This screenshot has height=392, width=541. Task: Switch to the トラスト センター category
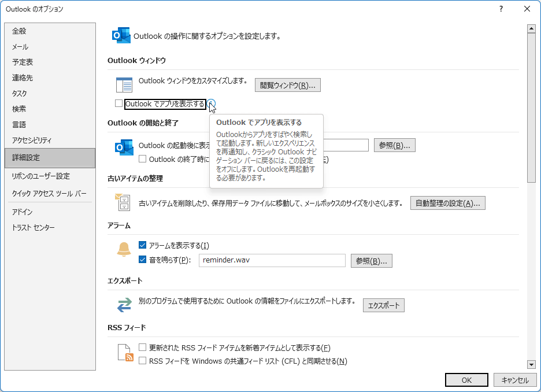click(34, 228)
